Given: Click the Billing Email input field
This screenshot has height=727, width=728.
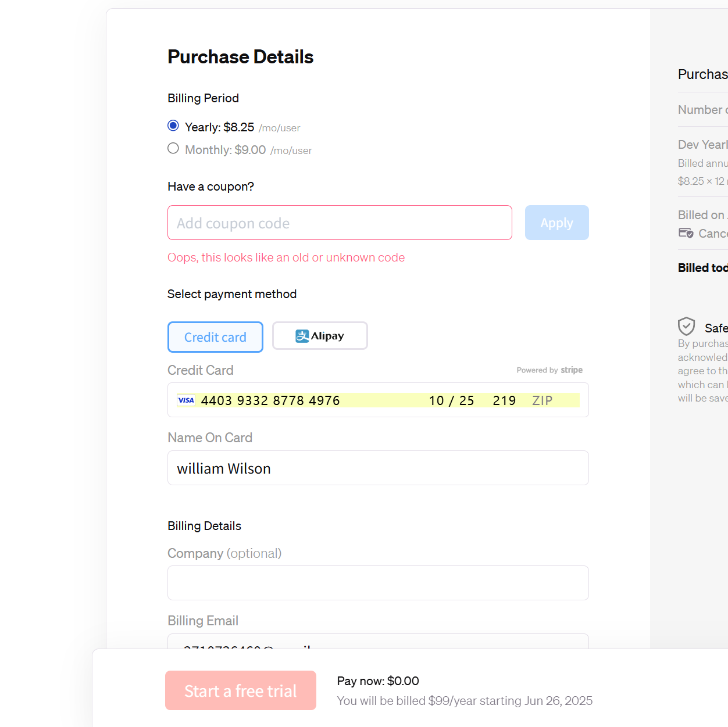Looking at the screenshot, I should (x=378, y=642).
